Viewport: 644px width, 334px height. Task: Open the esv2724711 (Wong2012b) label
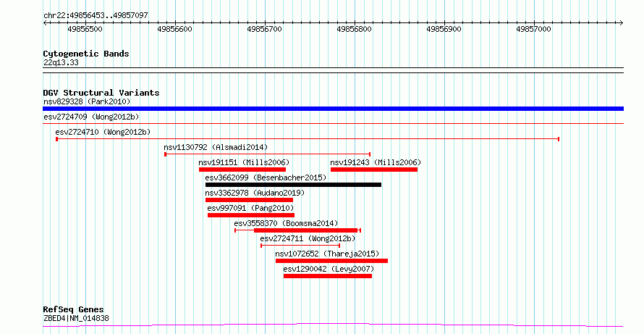pos(308,238)
